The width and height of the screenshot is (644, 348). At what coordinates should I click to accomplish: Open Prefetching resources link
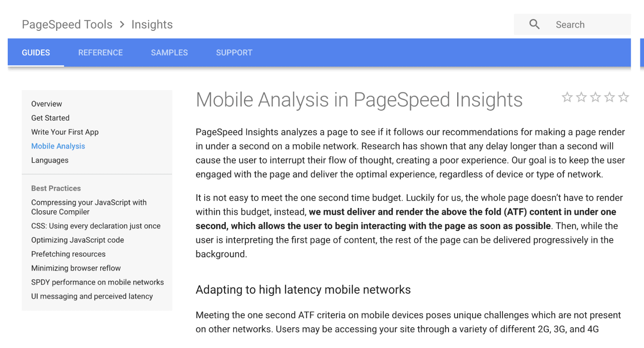68,254
